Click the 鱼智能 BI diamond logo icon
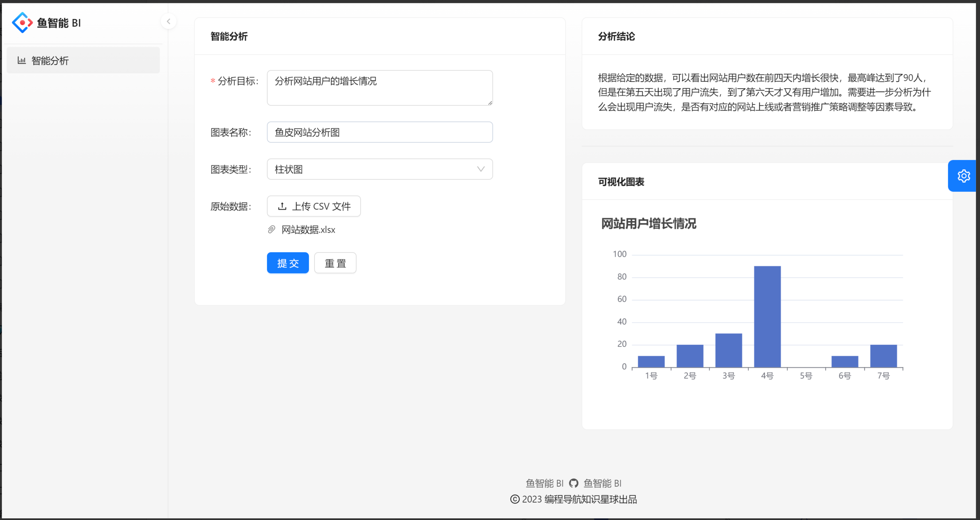The width and height of the screenshot is (980, 520). (22, 22)
